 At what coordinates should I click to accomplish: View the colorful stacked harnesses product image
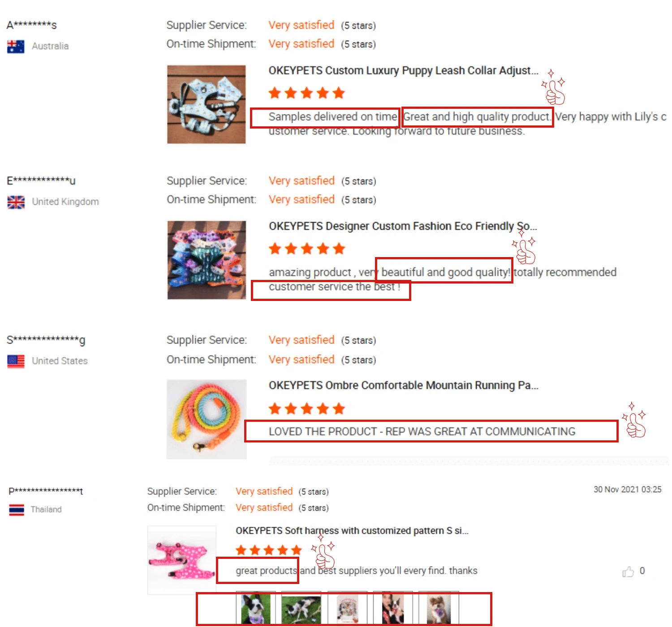click(207, 260)
